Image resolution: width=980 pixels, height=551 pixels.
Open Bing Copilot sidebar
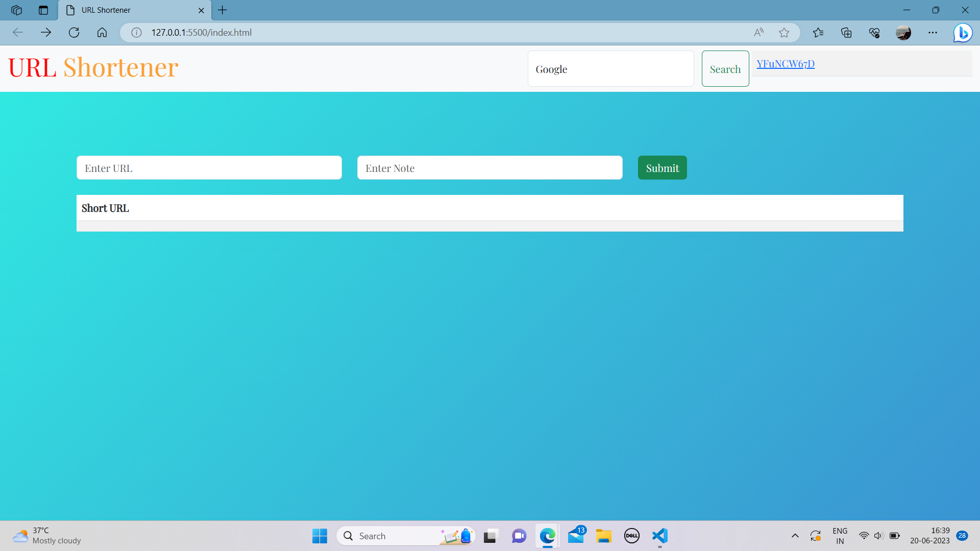(963, 33)
